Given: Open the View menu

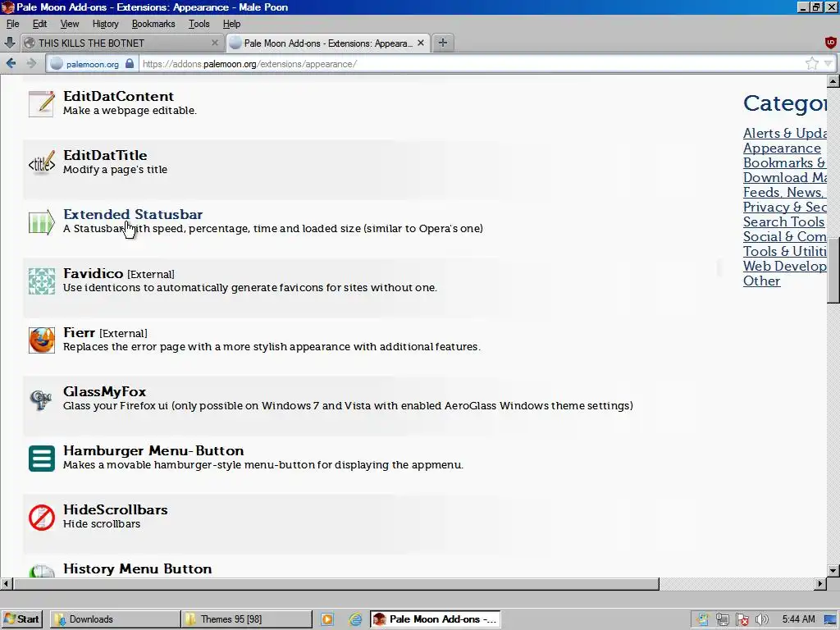Looking at the screenshot, I should (x=70, y=24).
